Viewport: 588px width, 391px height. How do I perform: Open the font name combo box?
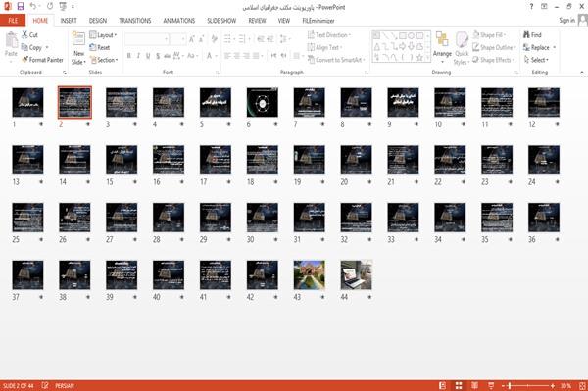(147, 39)
